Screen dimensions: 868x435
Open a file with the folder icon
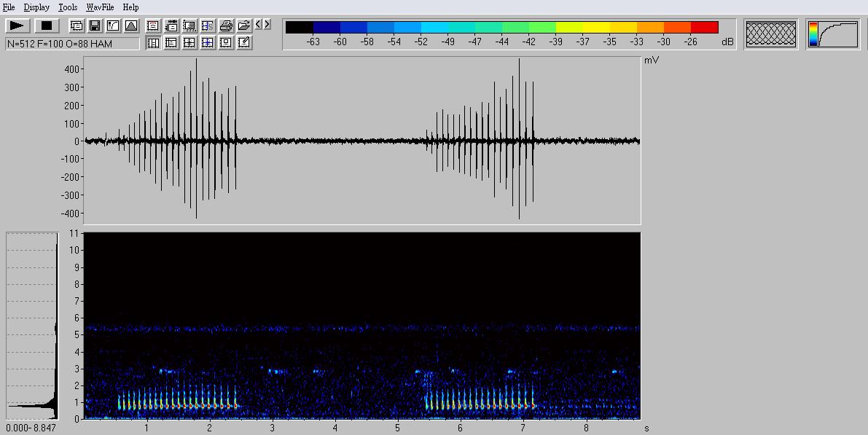(244, 26)
